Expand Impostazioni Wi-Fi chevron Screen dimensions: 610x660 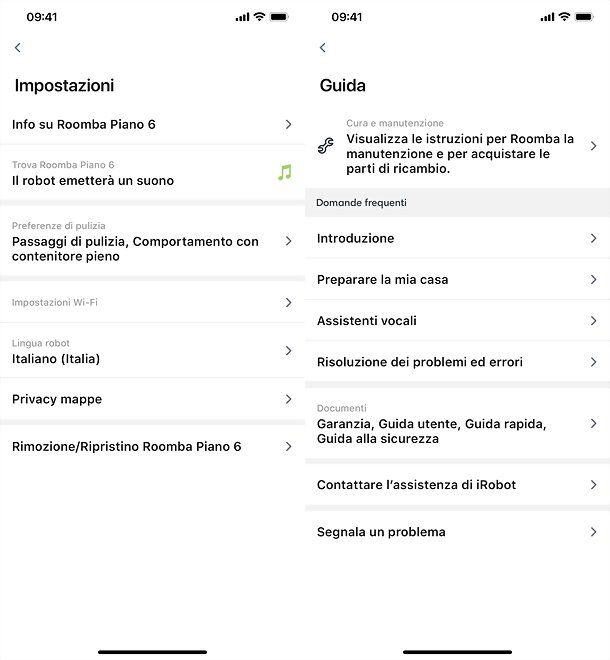(x=288, y=302)
